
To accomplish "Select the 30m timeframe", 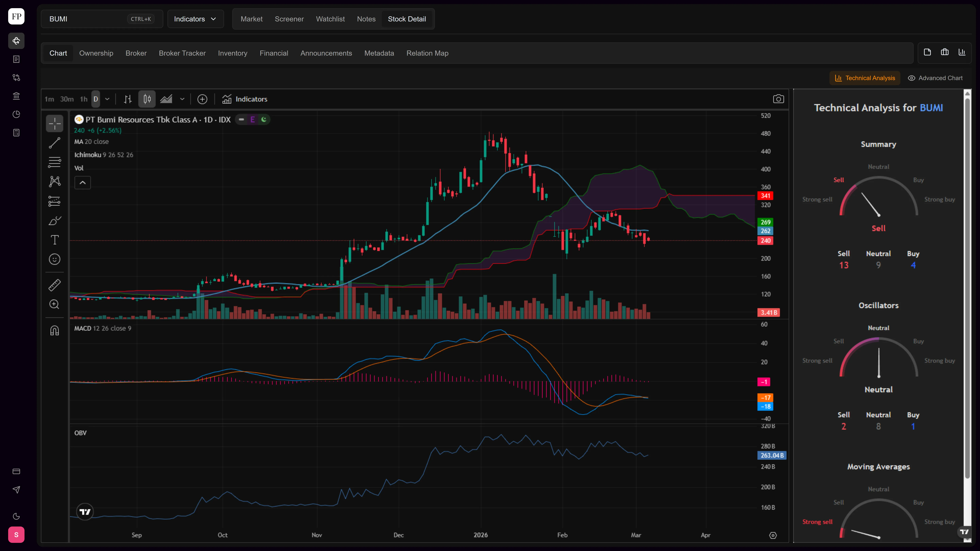I will (67, 99).
